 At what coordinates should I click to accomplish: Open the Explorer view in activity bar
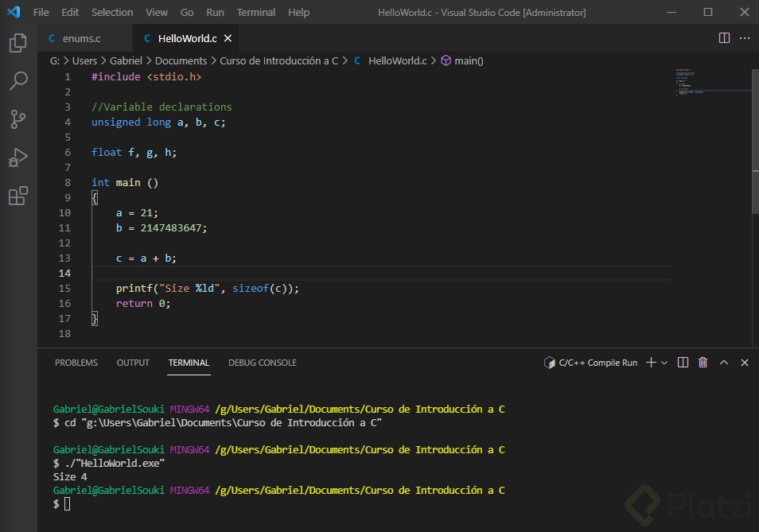pos(18,43)
